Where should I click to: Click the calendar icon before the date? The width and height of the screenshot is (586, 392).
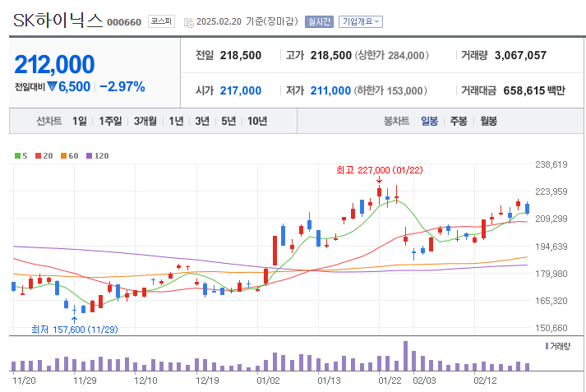pyautogui.click(x=189, y=22)
